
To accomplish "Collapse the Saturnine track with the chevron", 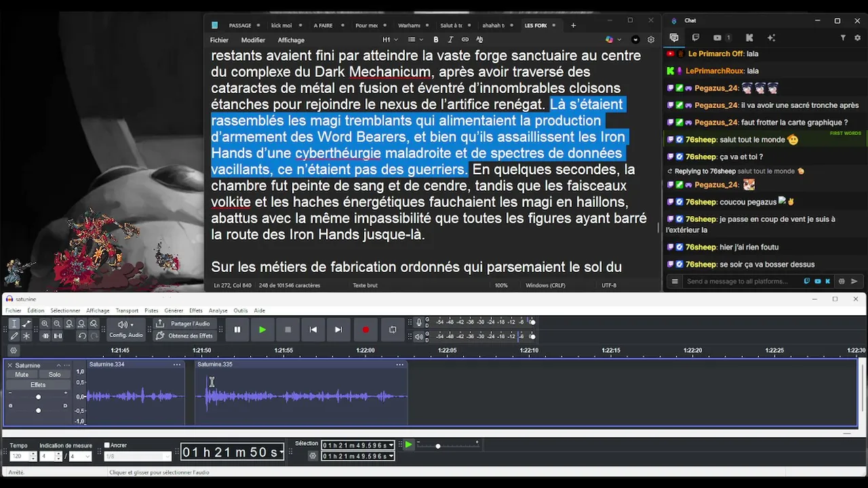I will pos(58,365).
